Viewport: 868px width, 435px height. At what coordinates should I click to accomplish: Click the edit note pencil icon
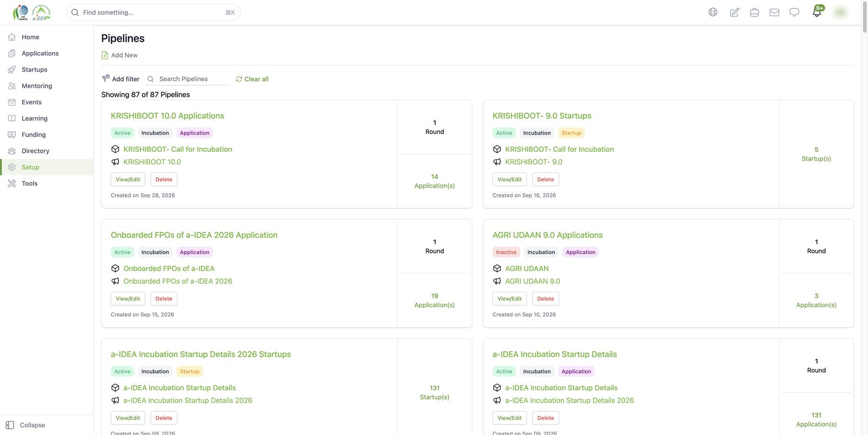(x=734, y=12)
